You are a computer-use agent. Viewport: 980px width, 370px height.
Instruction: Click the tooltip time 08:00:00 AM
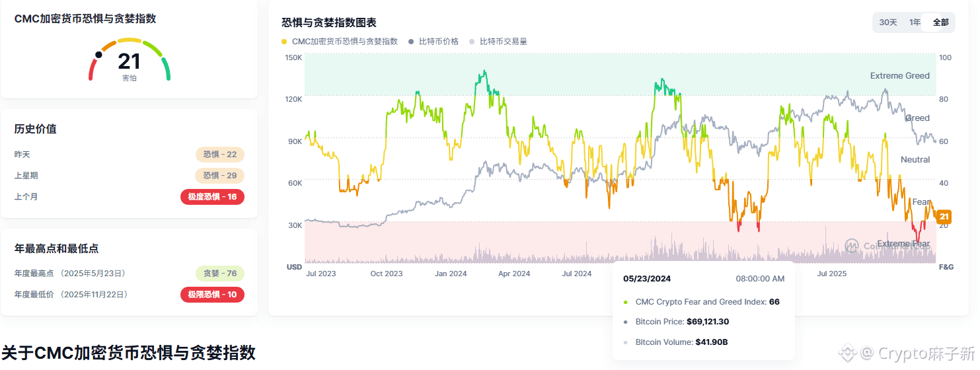click(x=760, y=279)
